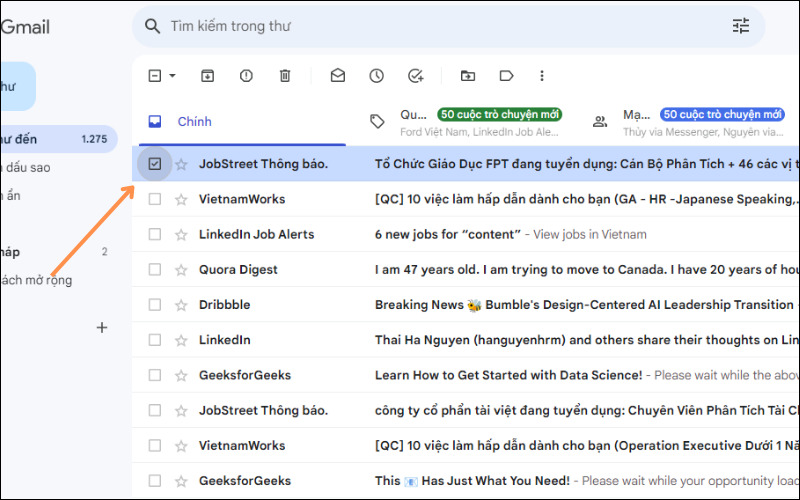Open the inbox folder showing 1.275
This screenshot has height=500, width=800.
pos(59,139)
